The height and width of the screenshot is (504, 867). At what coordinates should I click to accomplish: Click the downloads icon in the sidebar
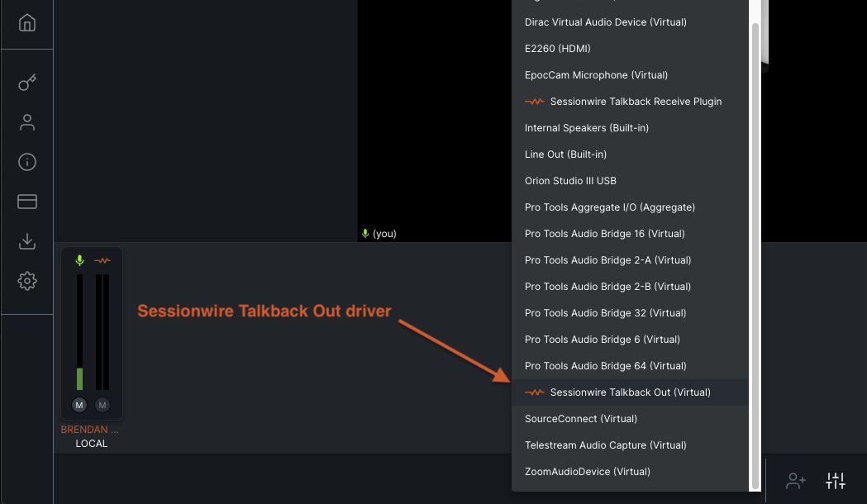tap(26, 241)
